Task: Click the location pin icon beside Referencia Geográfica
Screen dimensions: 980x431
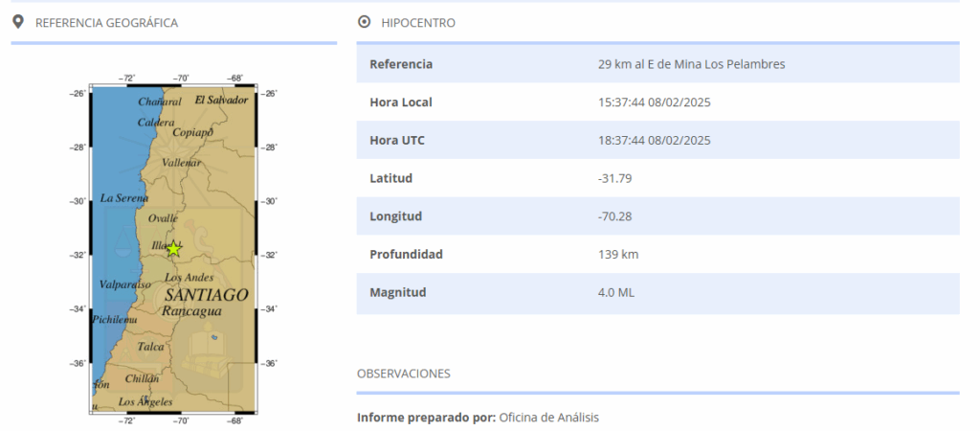Action: (17, 22)
